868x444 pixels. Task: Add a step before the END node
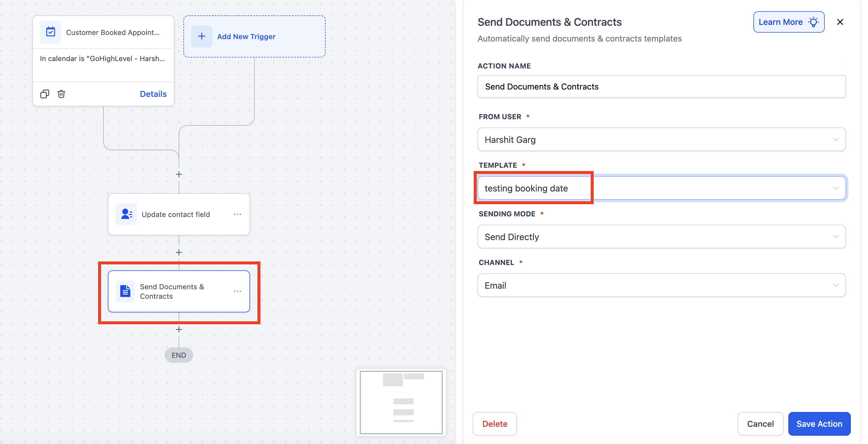179,329
